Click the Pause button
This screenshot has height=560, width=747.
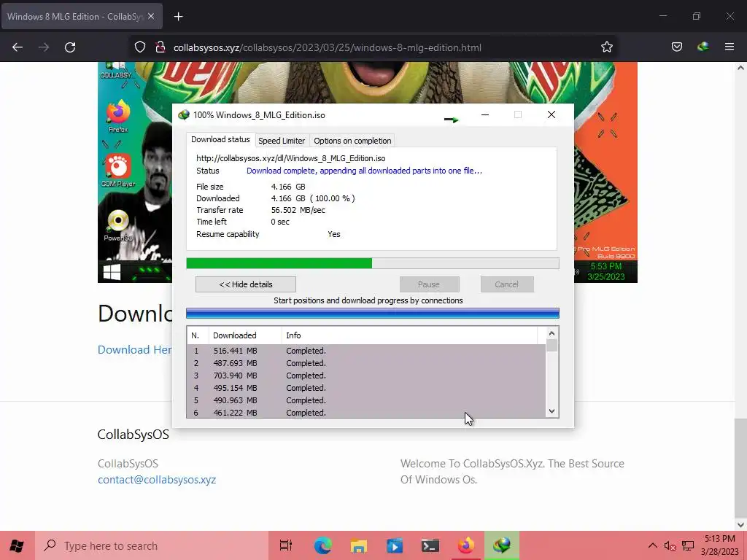pyautogui.click(x=429, y=284)
